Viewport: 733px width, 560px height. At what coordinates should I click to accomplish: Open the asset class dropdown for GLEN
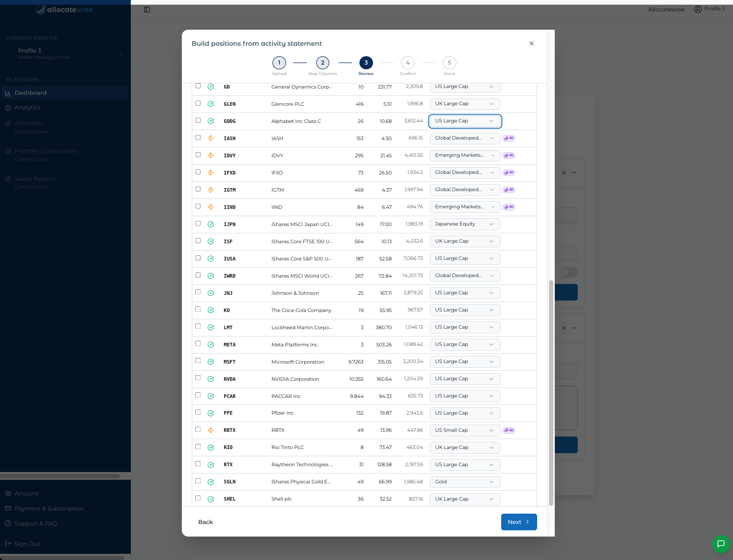click(465, 104)
